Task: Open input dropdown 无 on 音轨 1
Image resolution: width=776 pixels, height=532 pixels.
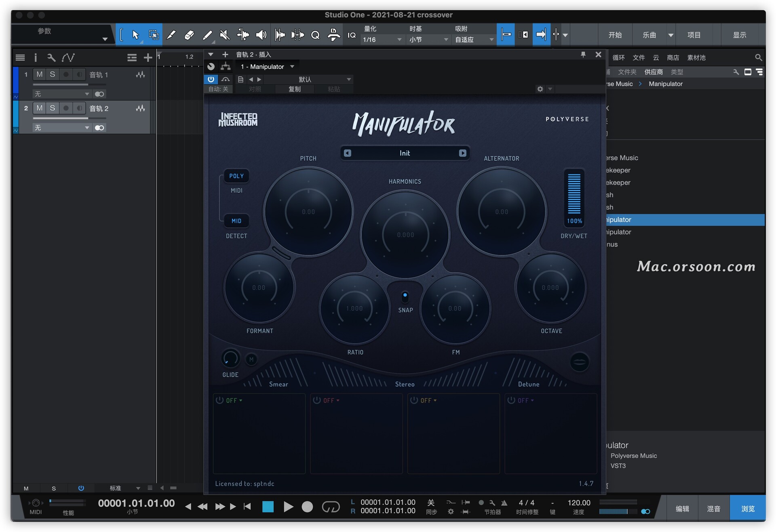Action: 61,94
